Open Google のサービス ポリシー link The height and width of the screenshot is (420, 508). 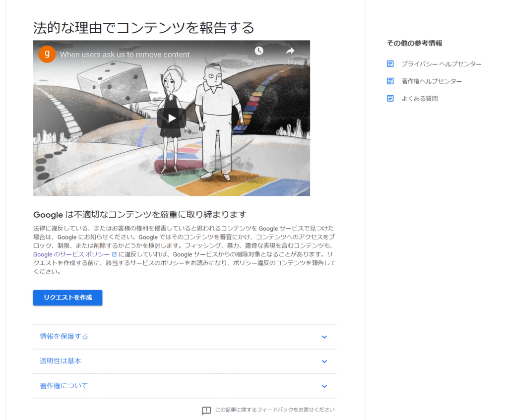click(71, 254)
